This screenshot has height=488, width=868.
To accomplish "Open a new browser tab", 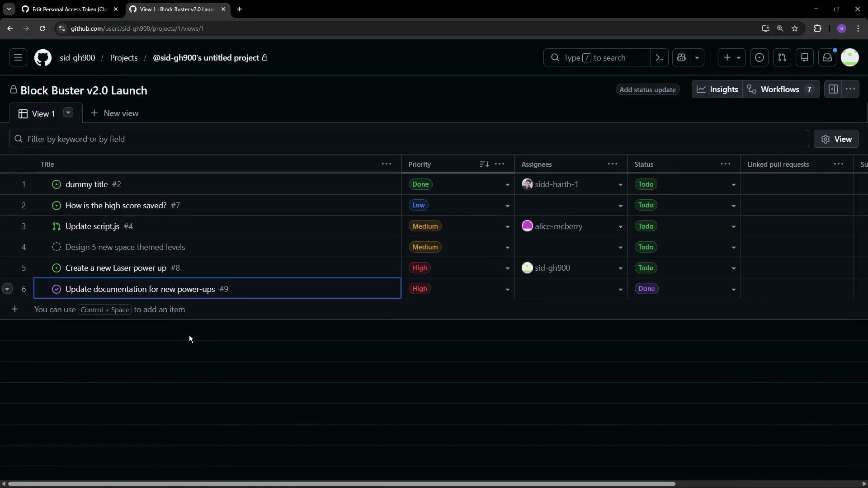I will point(240,9).
